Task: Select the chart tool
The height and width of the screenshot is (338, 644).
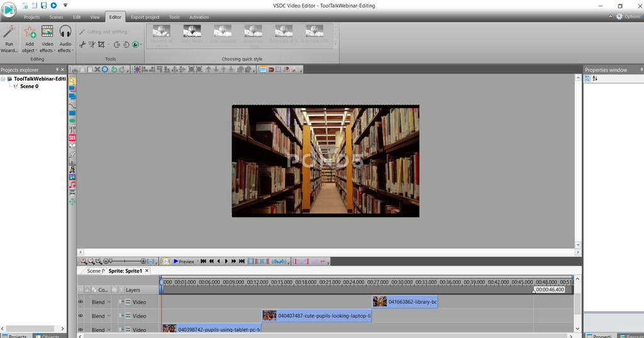Action: [x=72, y=162]
